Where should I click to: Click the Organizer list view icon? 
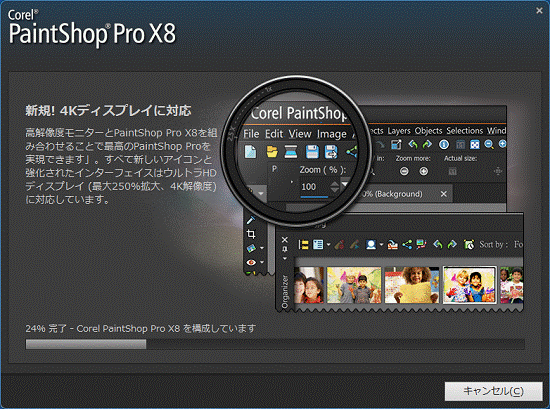pyautogui.click(x=318, y=244)
